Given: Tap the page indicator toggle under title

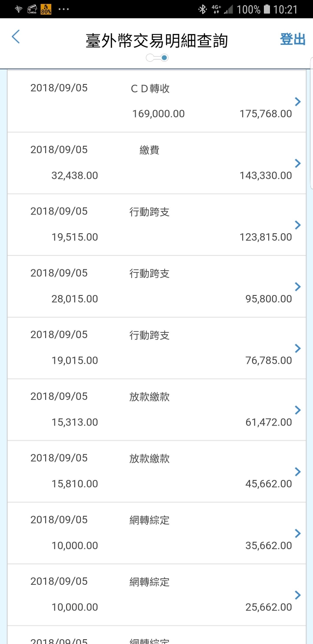Looking at the screenshot, I should click(157, 58).
